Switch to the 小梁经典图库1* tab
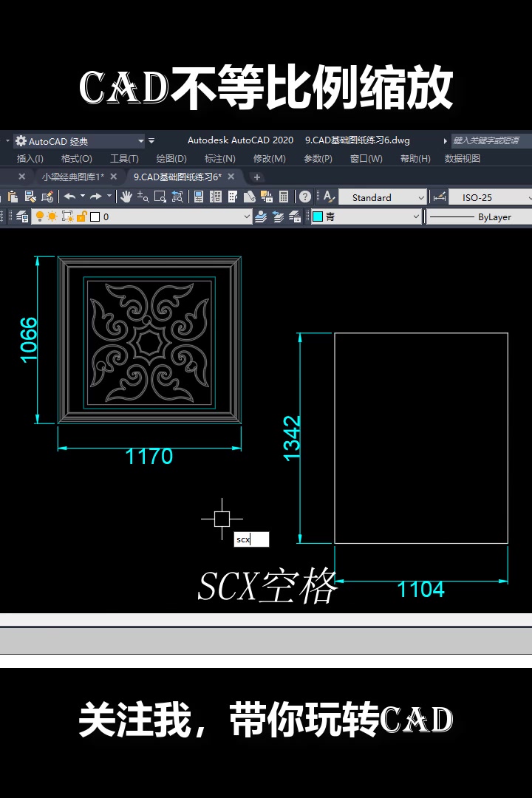 (73, 177)
